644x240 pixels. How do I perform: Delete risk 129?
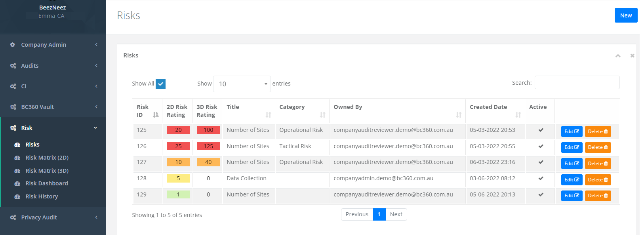tap(598, 196)
